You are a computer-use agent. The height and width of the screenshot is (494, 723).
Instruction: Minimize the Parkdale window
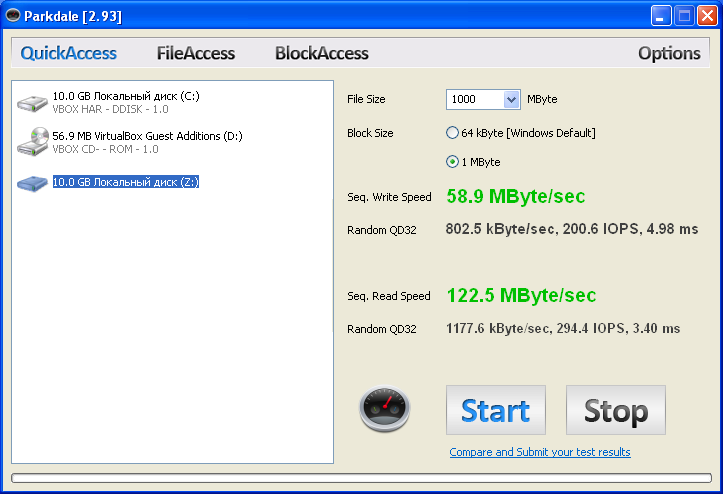660,16
